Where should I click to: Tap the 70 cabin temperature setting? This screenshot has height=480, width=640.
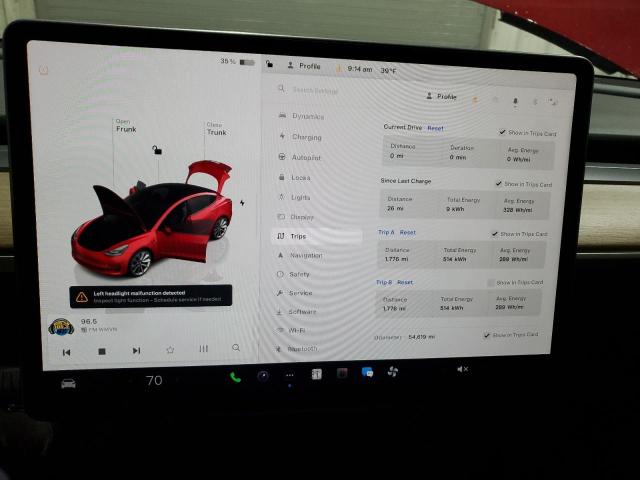click(x=154, y=381)
